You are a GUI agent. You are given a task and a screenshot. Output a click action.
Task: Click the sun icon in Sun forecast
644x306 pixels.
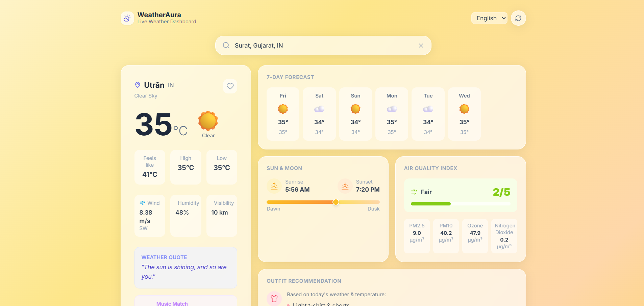click(x=355, y=109)
